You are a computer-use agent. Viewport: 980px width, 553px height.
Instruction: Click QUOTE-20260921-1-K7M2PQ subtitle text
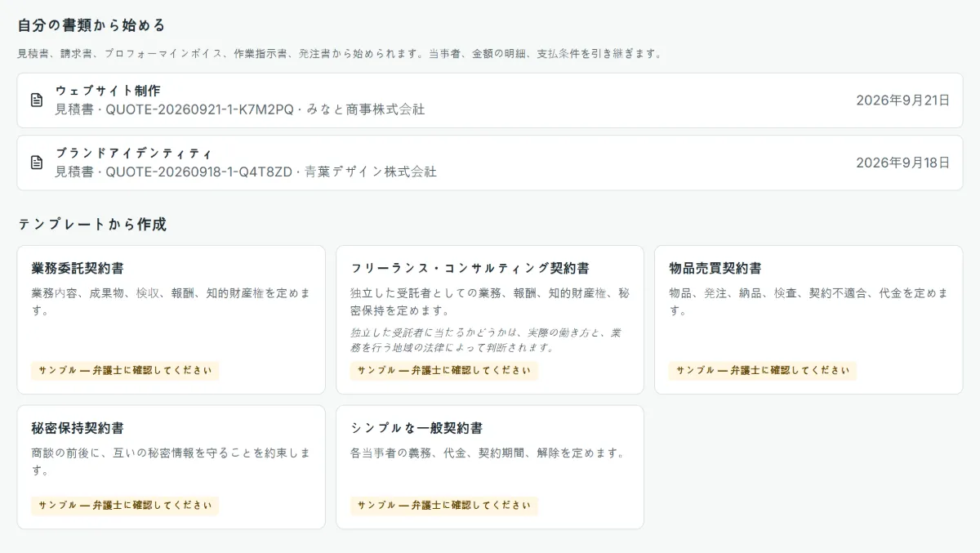[x=240, y=109]
